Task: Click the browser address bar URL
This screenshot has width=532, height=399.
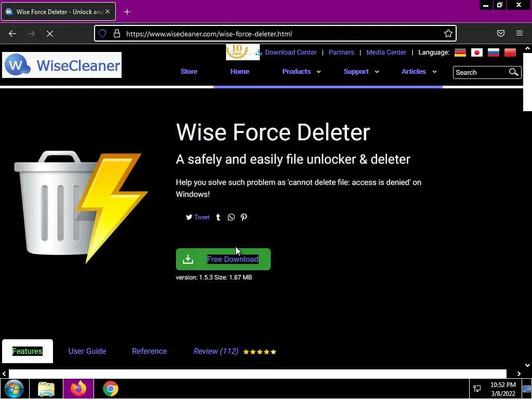Action: [x=209, y=34]
